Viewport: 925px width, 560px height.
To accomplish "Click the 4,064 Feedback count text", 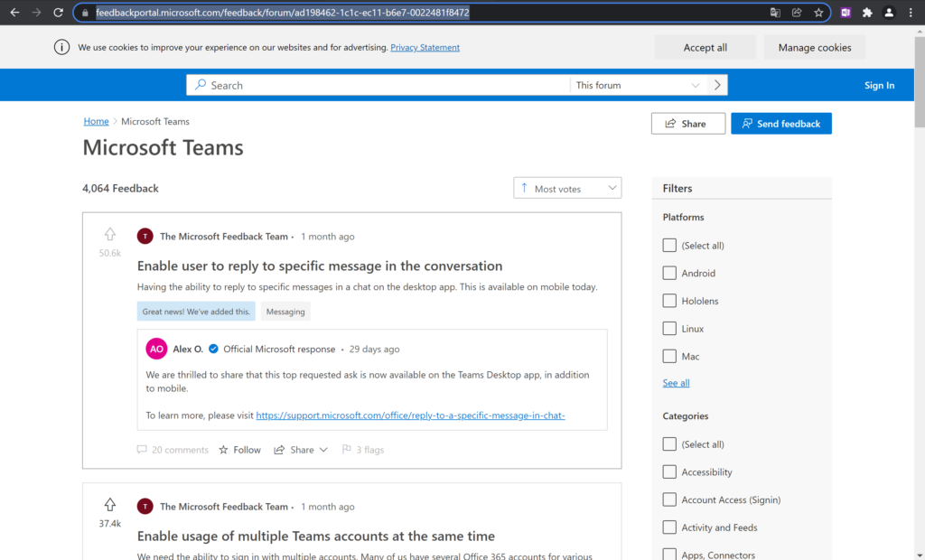I will point(120,188).
